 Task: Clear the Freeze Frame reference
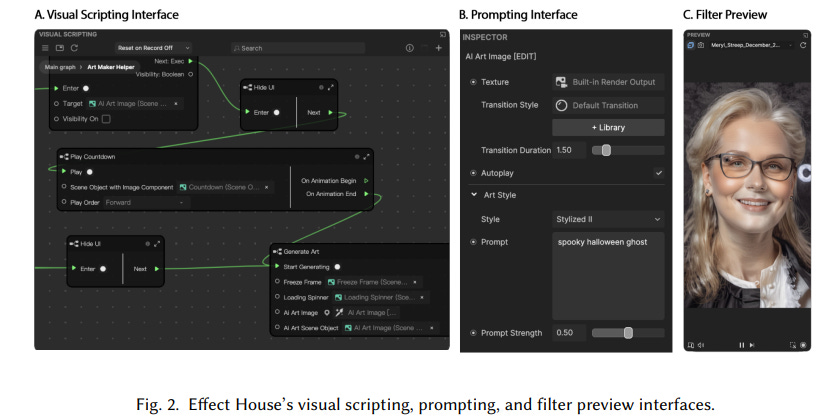[415, 282]
